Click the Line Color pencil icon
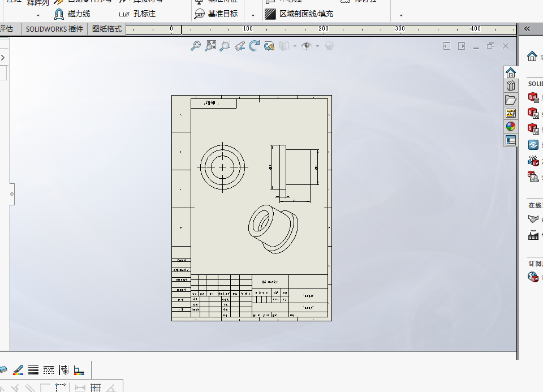This screenshot has height=392, width=543. [18, 370]
